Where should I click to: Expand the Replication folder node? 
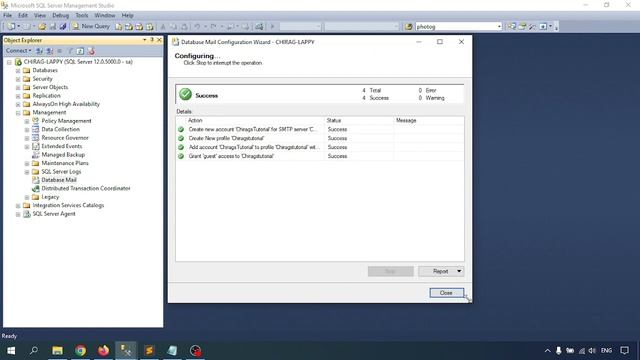18,96
